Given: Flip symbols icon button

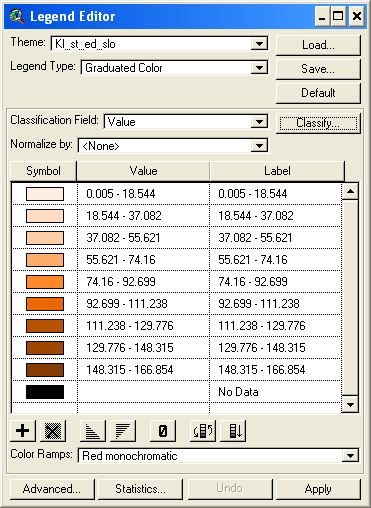Looking at the screenshot, I should pos(203,431).
